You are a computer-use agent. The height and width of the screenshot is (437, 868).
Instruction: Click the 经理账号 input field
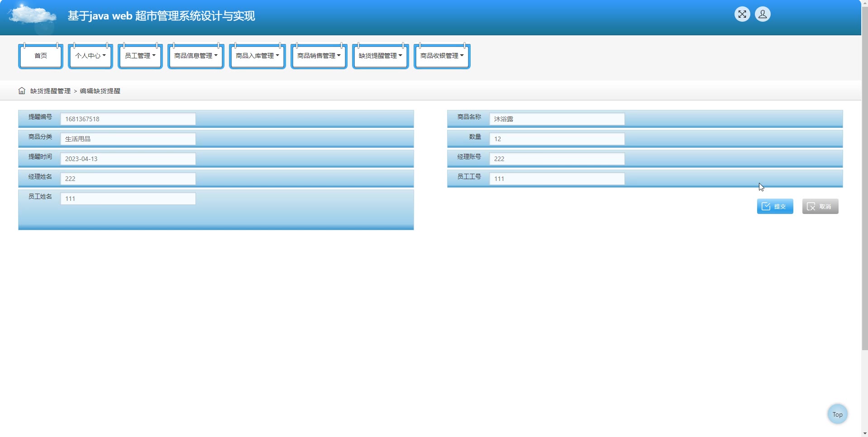point(557,159)
